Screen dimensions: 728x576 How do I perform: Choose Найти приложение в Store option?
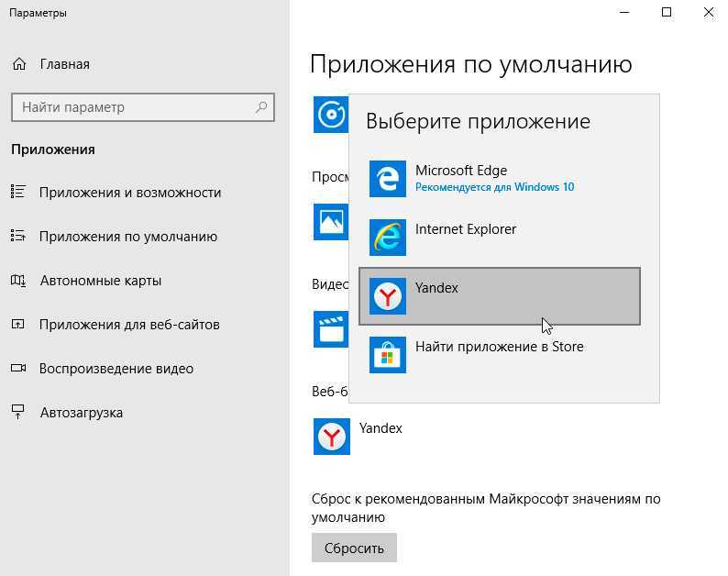500,355
